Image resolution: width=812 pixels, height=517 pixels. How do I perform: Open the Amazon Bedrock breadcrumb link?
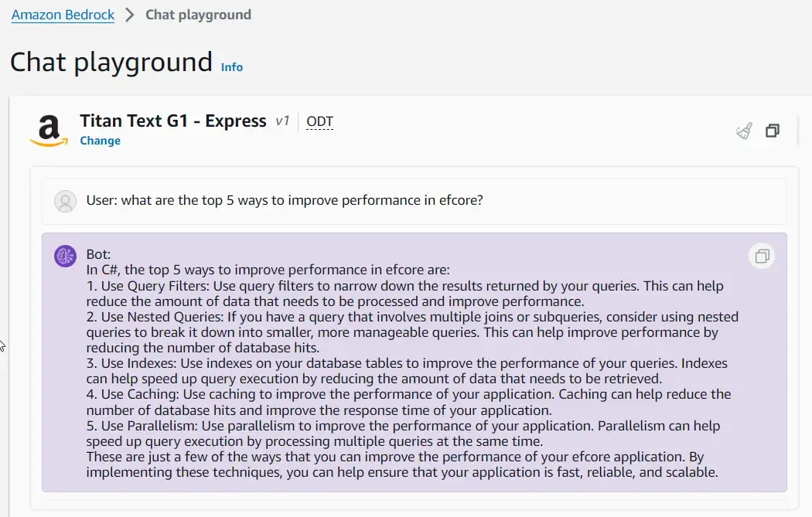point(63,15)
